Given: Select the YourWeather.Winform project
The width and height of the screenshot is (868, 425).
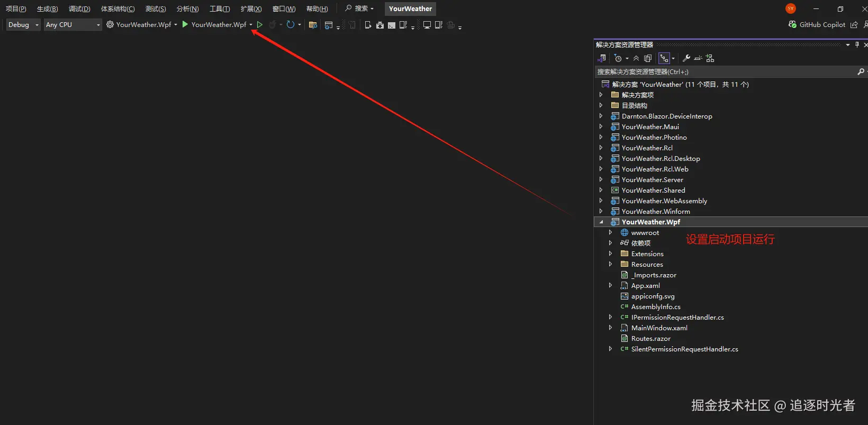Looking at the screenshot, I should click(656, 211).
